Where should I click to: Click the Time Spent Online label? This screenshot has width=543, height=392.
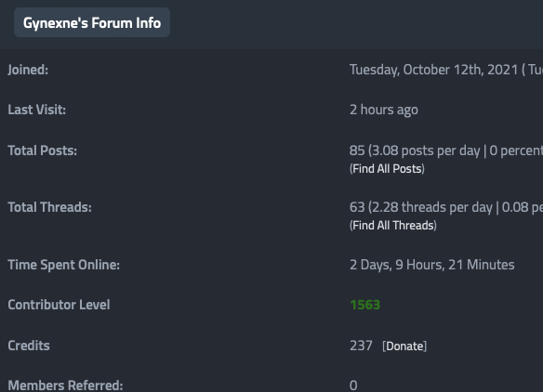point(64,265)
